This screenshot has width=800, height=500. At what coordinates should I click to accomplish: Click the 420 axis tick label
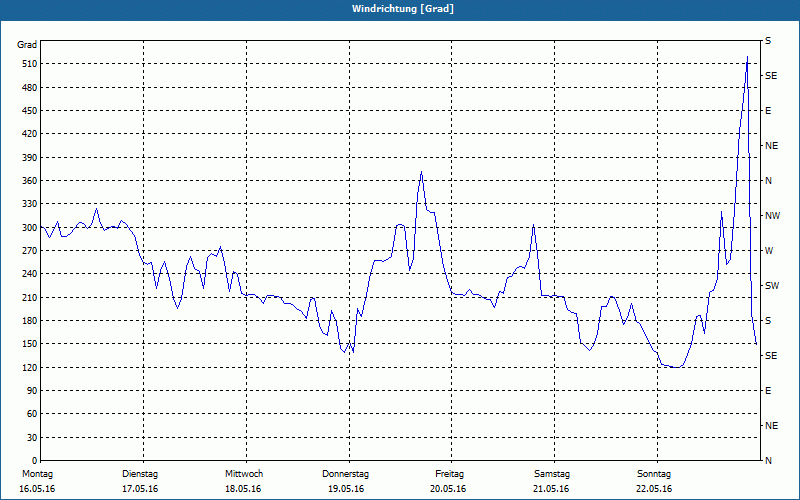[30, 134]
